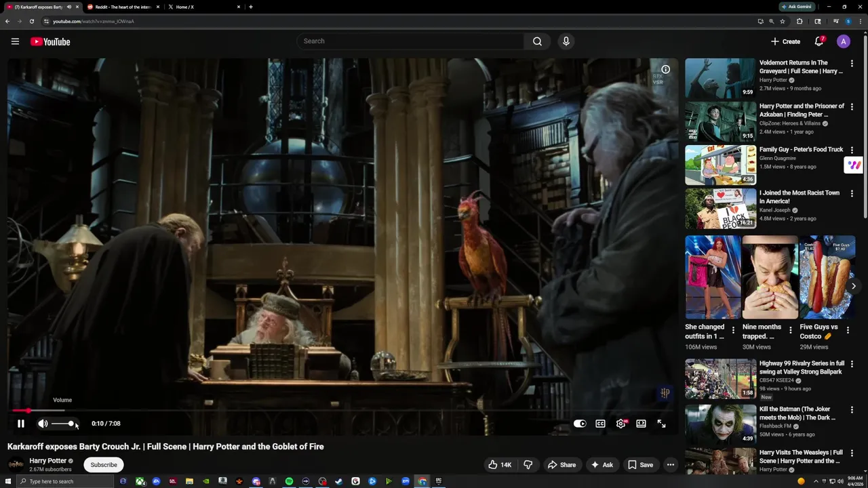Open Harry Visits The Weasleys video title
The image size is (868, 488).
[801, 456]
